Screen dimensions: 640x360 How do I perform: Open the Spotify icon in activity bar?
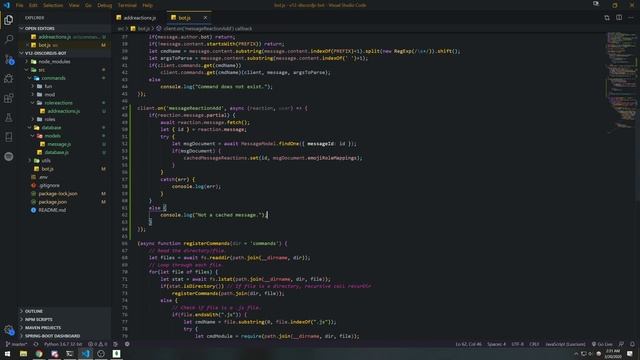coord(9,156)
